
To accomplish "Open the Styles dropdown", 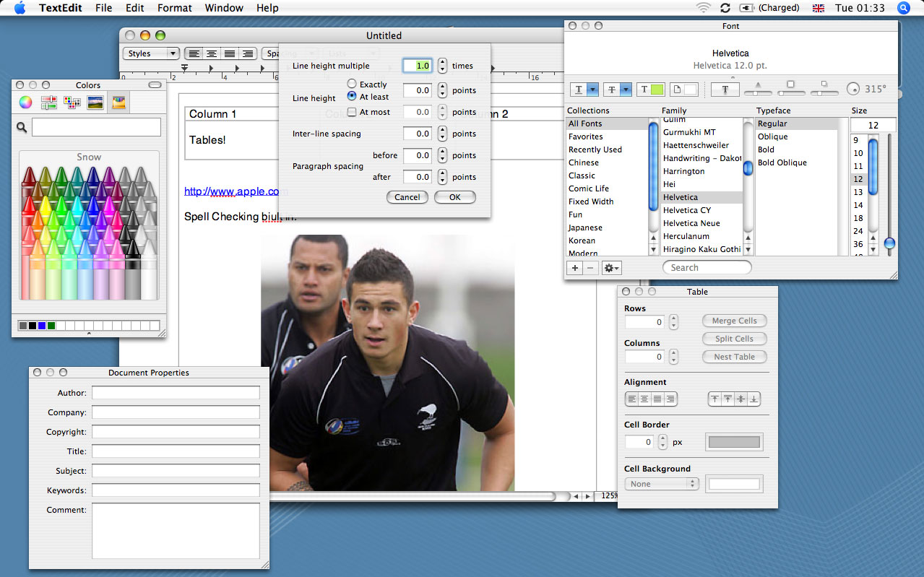I will [151, 53].
